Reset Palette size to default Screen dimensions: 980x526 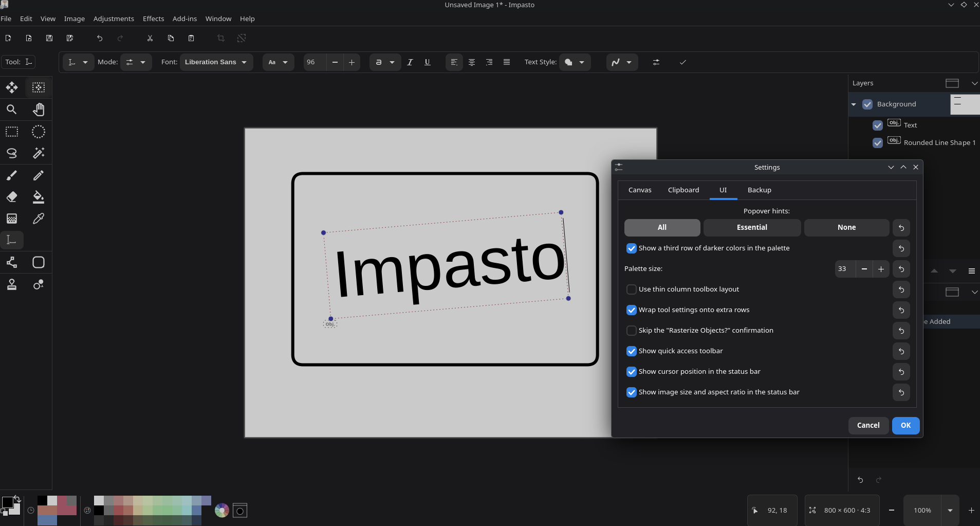[901, 269]
